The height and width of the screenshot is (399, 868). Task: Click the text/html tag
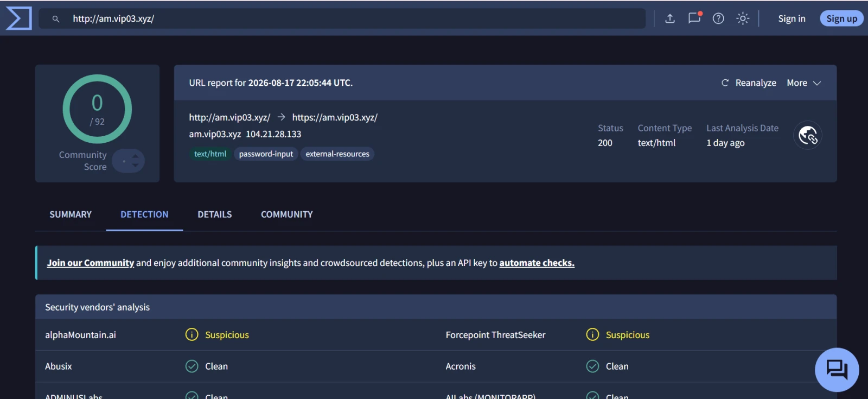[210, 154]
